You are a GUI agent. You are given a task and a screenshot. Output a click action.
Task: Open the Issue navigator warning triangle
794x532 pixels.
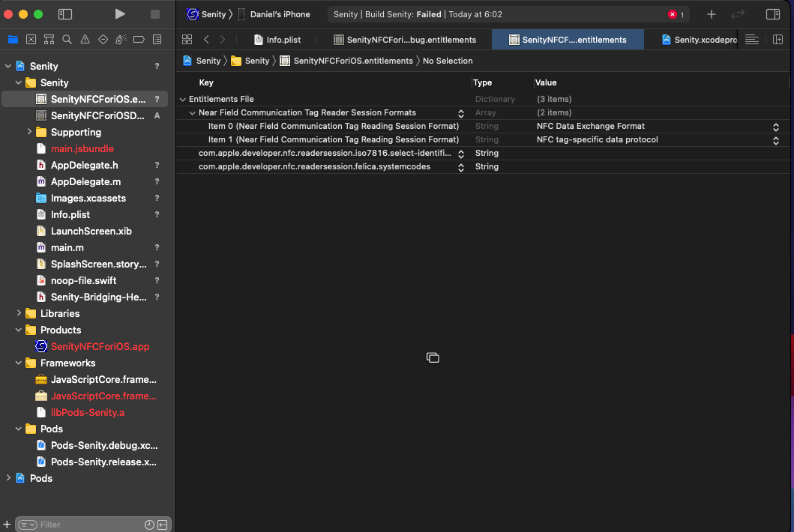click(85, 40)
